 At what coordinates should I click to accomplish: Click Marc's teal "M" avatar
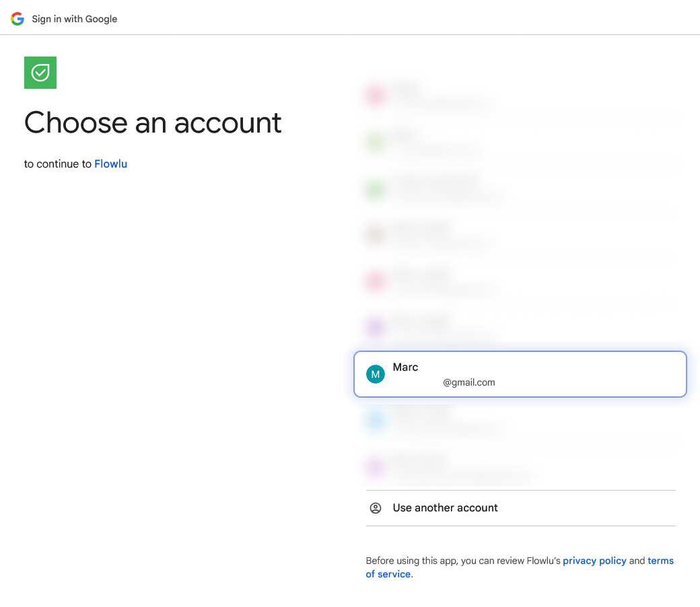376,374
